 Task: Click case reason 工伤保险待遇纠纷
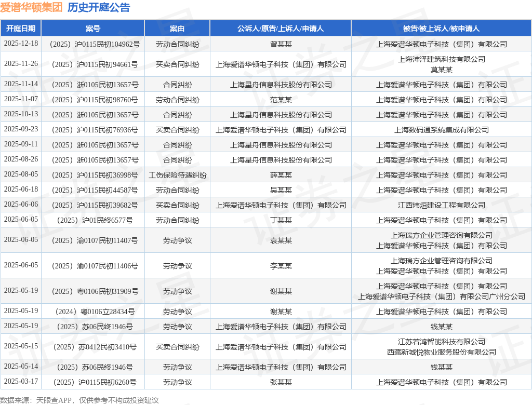click(x=178, y=175)
